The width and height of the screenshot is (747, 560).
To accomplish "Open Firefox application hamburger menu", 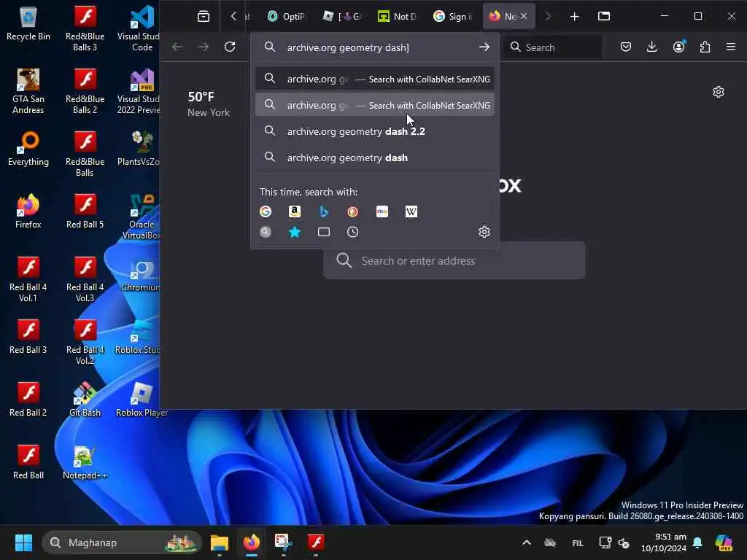I will (x=731, y=47).
